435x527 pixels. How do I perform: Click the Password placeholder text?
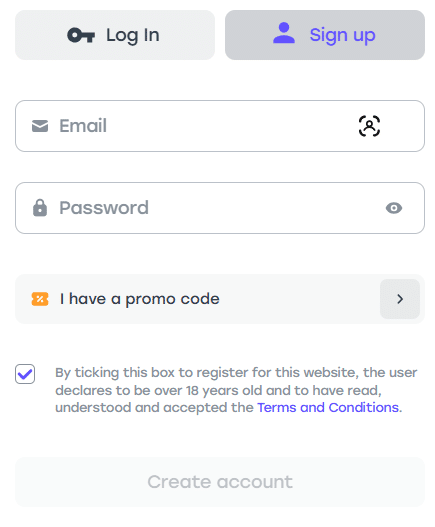(x=104, y=208)
